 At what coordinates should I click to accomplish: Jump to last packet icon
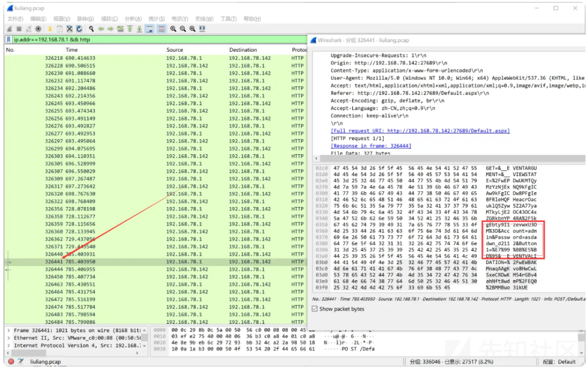click(x=139, y=29)
